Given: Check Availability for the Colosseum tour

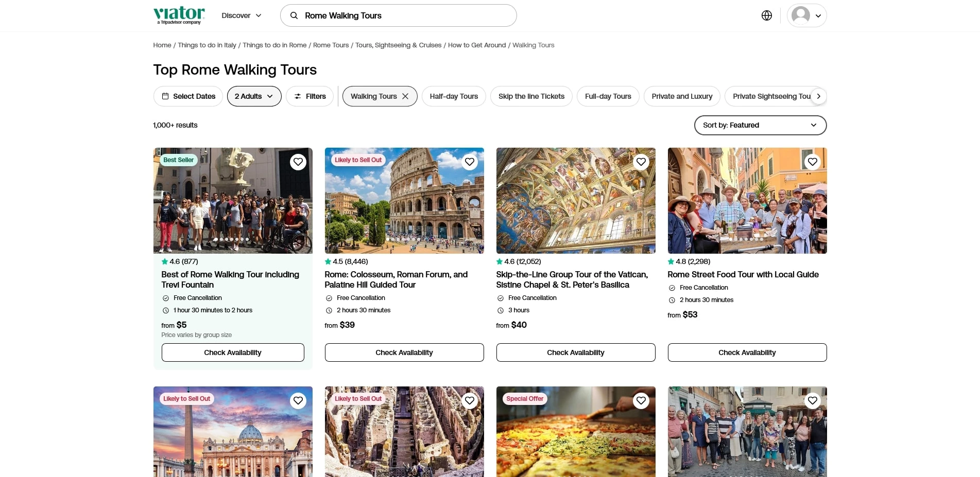Looking at the screenshot, I should click(404, 352).
